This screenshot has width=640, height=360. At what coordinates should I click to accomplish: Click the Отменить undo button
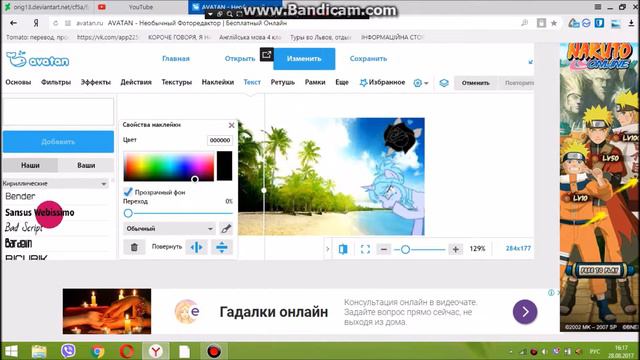click(476, 83)
